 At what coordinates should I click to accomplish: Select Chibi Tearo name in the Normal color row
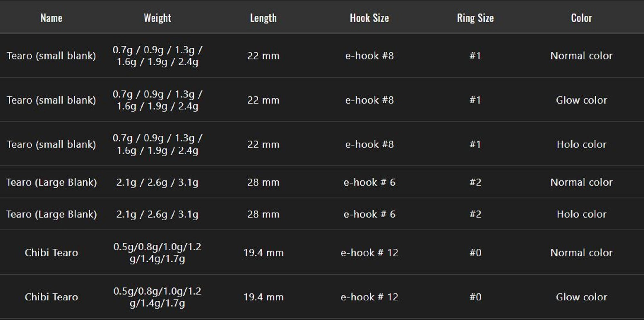pyautogui.click(x=51, y=253)
